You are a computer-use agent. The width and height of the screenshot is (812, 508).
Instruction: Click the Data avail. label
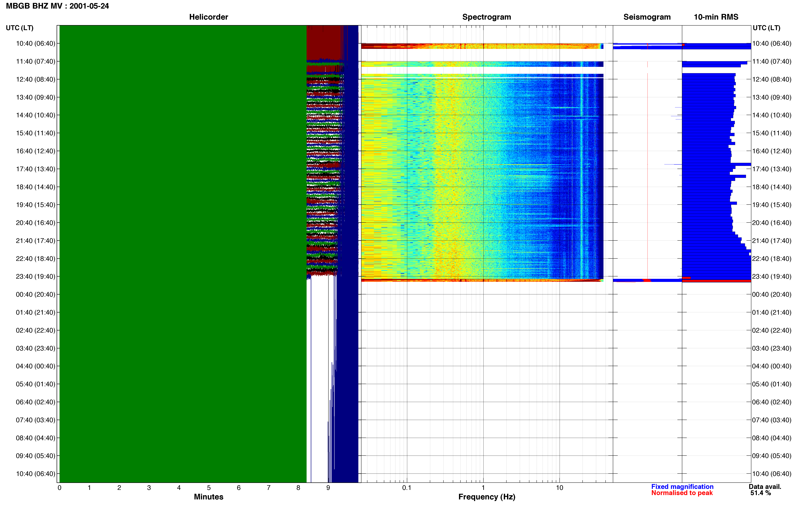pos(765,486)
